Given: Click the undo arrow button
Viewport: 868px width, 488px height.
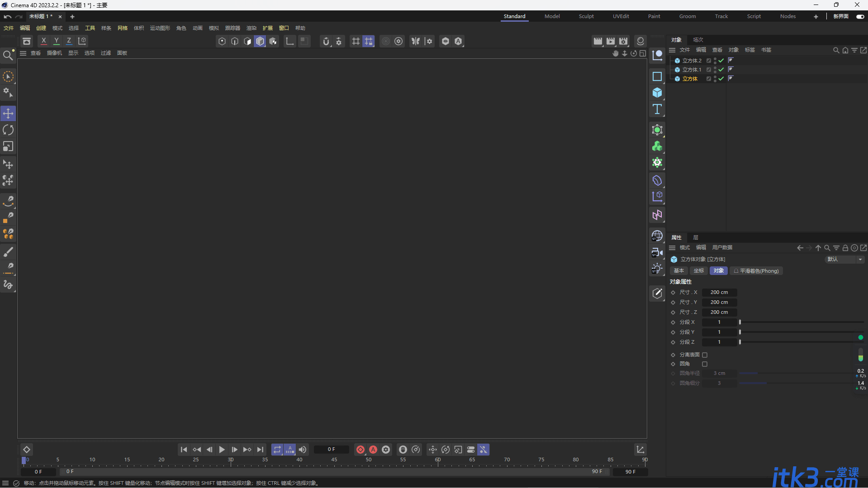Looking at the screenshot, I should pyautogui.click(x=7, y=17).
